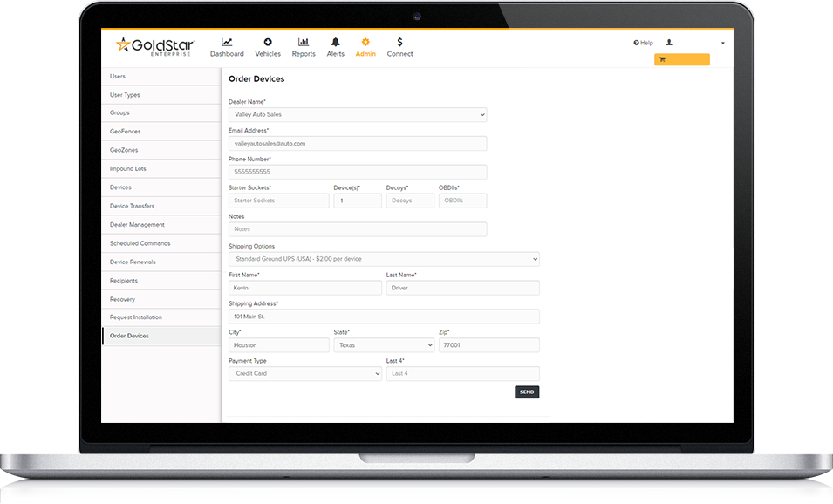This screenshot has width=833, height=504.
Task: Click the Starter Sockets field
Action: pos(279,201)
